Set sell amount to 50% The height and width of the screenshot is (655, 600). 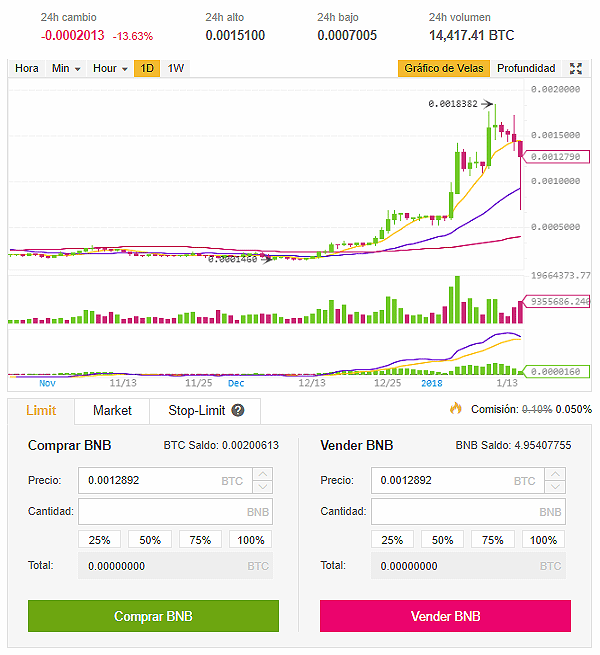click(442, 540)
